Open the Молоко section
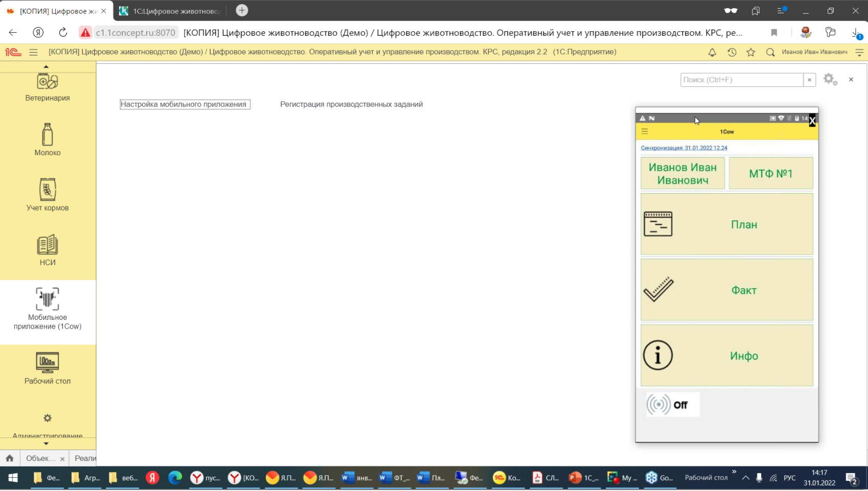The image size is (868, 491). click(48, 139)
